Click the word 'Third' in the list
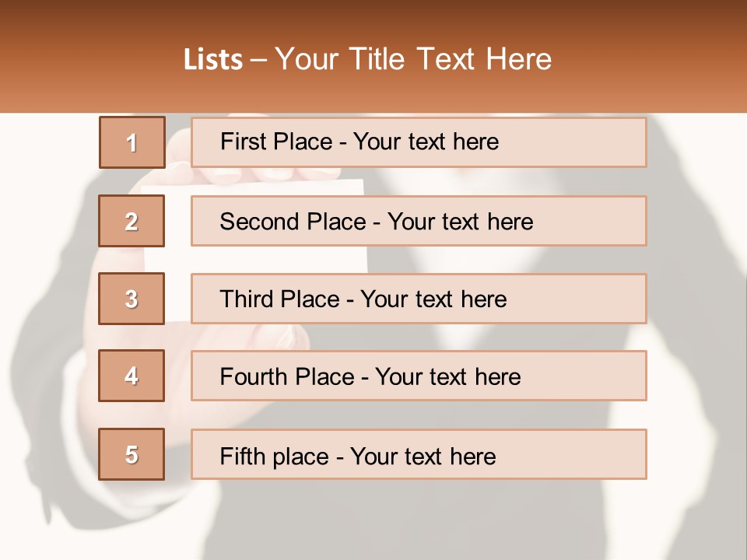Screen dimensions: 747x560 pyautogui.click(x=246, y=299)
